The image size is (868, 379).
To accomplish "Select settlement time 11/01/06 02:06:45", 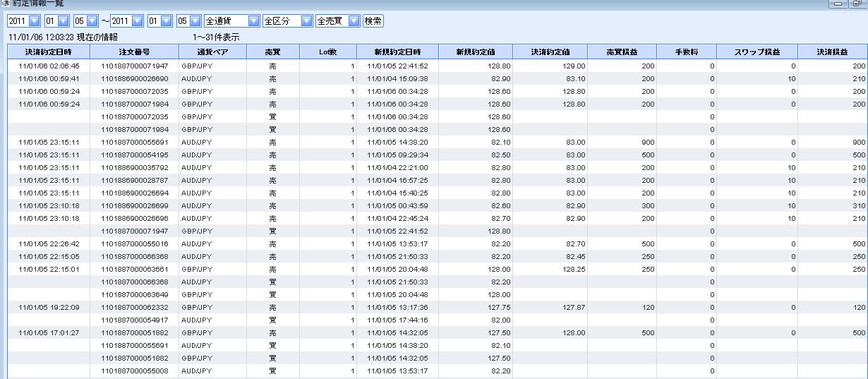I will click(x=49, y=66).
